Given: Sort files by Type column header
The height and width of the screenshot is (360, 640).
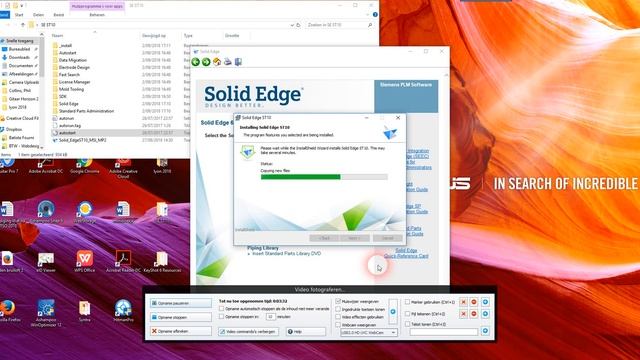Looking at the screenshot, I should coord(188,36).
